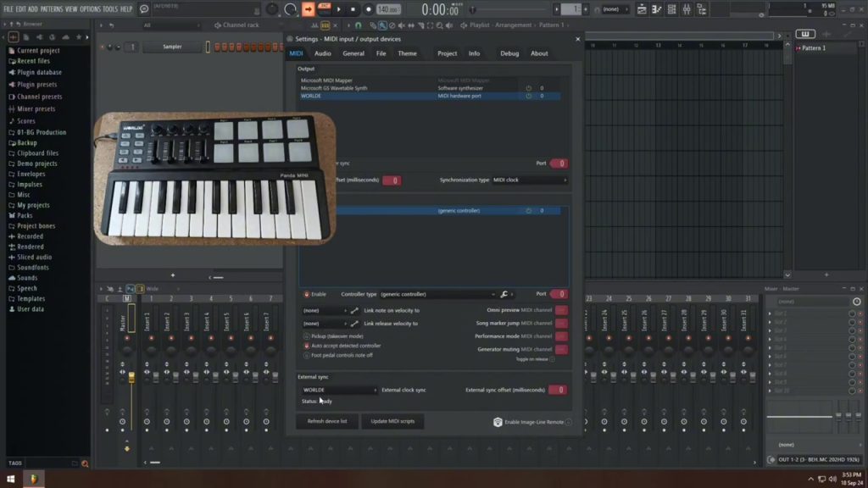Open the Demo projects browser folder
Viewport: 868px width, 488px height.
click(x=37, y=164)
